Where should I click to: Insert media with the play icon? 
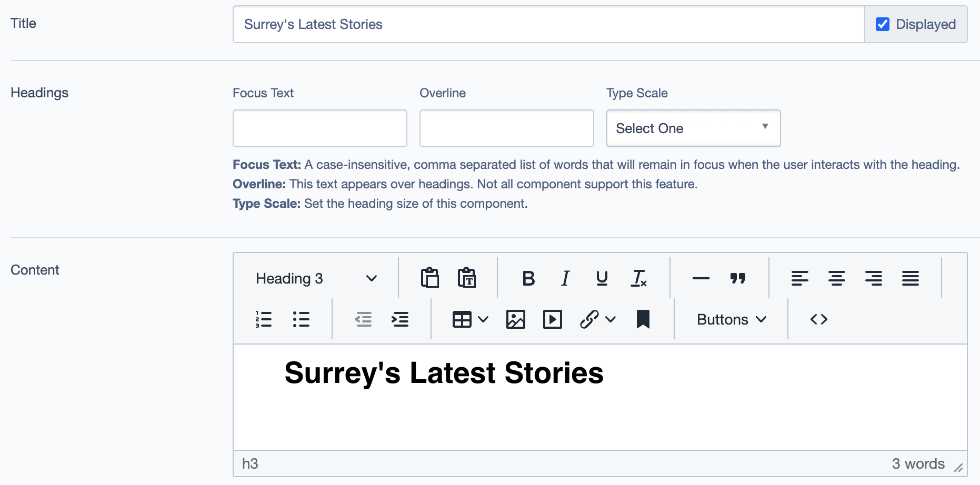(x=552, y=319)
